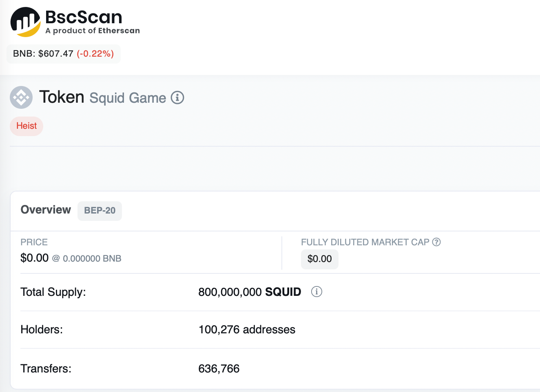This screenshot has height=392, width=540.
Task: Click the 636,766 transfers count
Action: click(219, 368)
